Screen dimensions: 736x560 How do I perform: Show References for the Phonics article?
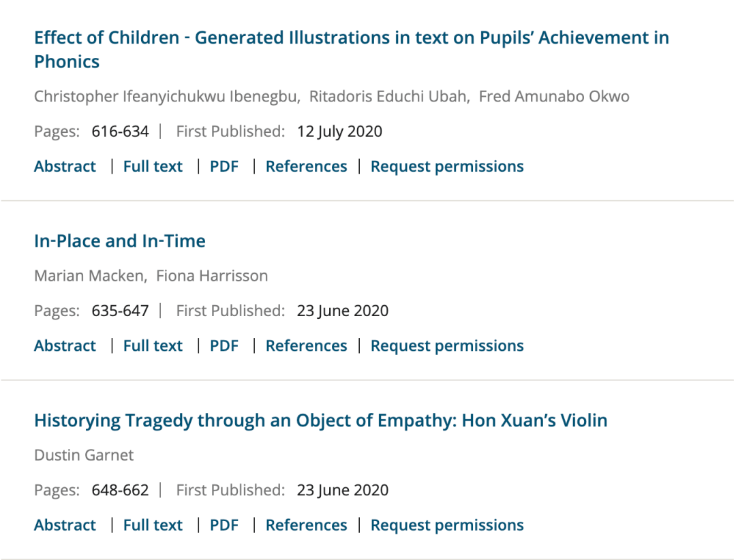[306, 166]
